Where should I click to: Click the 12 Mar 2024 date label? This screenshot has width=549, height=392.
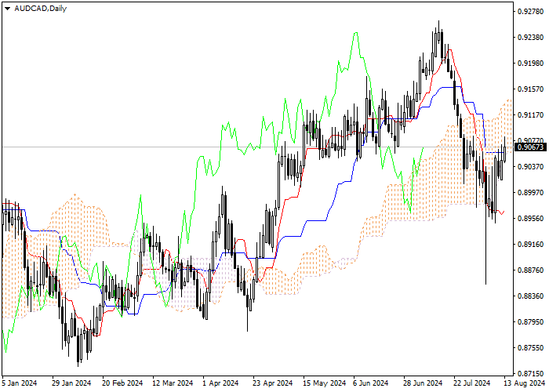click(173, 383)
